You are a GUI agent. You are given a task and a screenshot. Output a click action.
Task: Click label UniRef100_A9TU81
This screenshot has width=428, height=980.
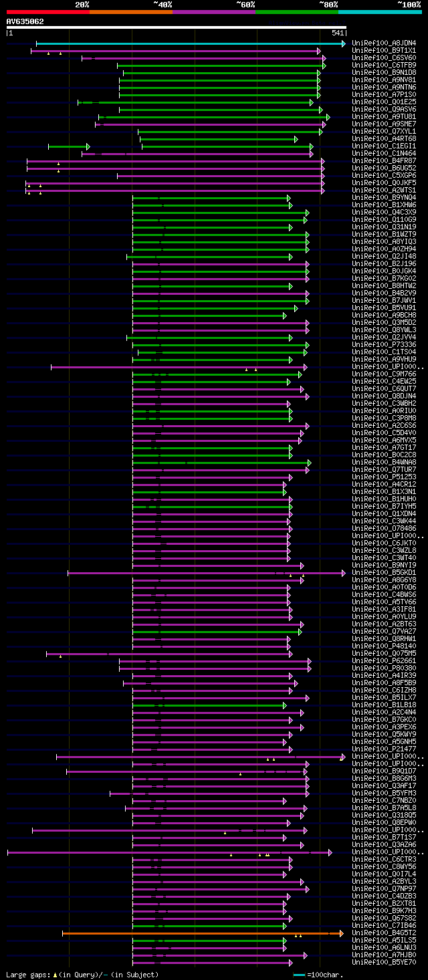[384, 117]
